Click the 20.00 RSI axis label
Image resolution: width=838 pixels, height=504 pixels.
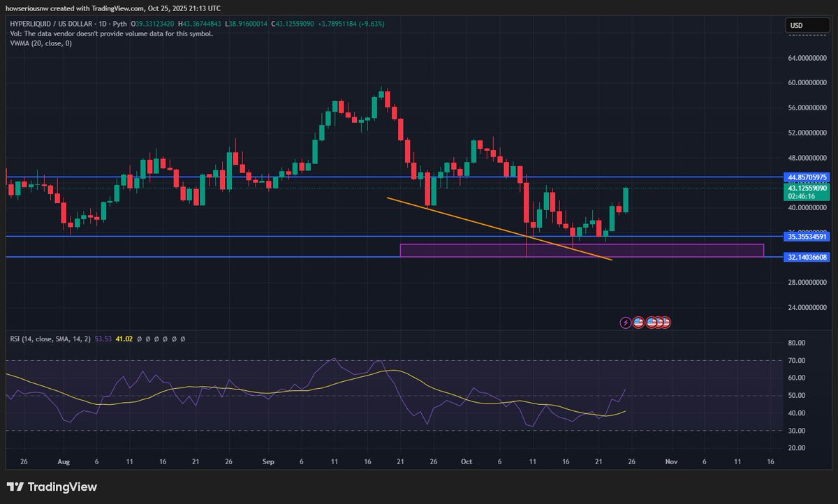pos(797,448)
